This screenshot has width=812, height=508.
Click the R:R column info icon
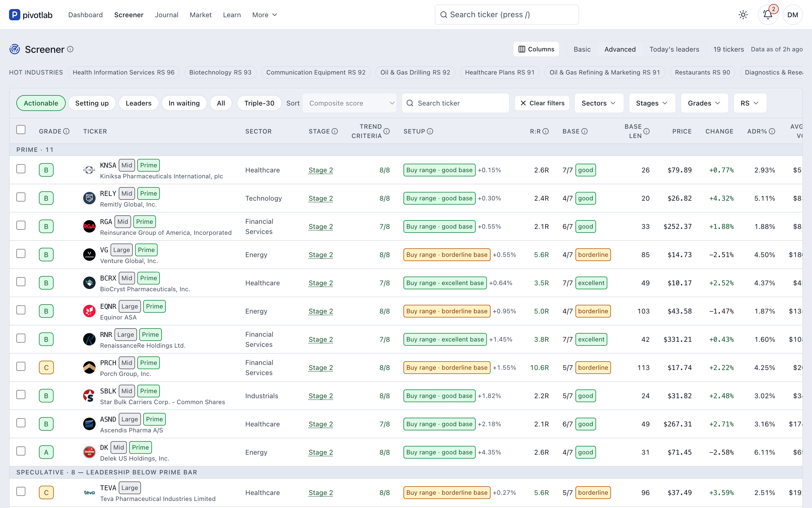coord(546,131)
